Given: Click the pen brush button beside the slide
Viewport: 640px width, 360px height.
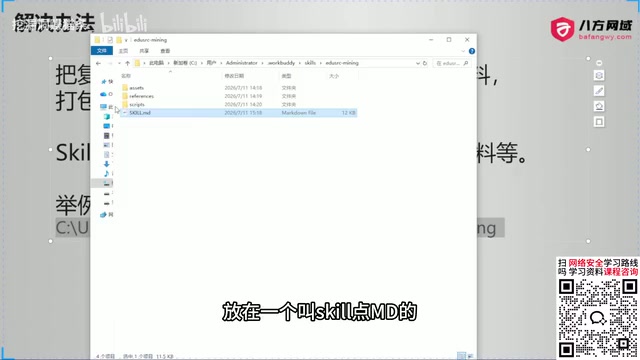Looking at the screenshot, I should pyautogui.click(x=599, y=91).
